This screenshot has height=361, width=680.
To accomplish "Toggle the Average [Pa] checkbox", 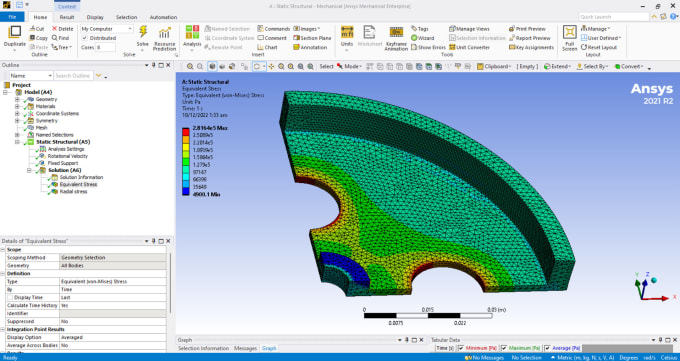I will [548, 348].
